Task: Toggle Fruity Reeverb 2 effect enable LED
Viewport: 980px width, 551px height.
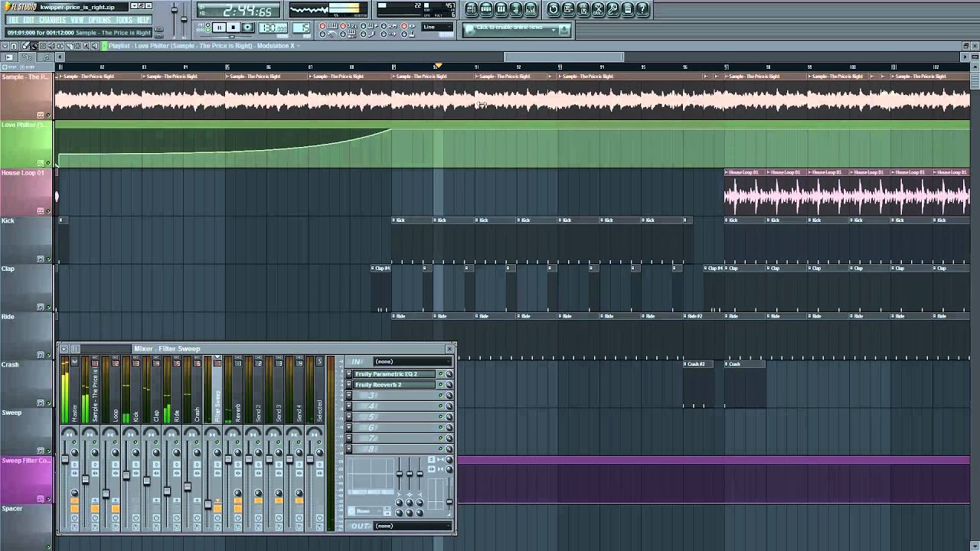Action: tap(440, 384)
